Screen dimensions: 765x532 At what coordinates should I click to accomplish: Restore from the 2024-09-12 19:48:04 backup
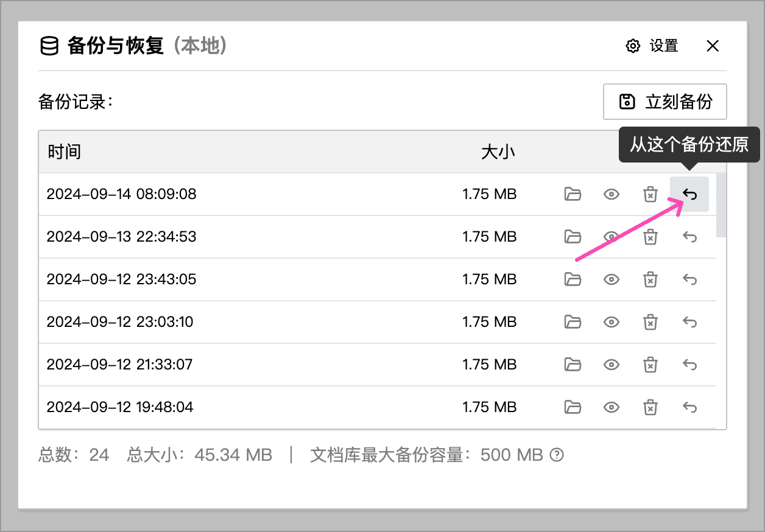tap(689, 407)
